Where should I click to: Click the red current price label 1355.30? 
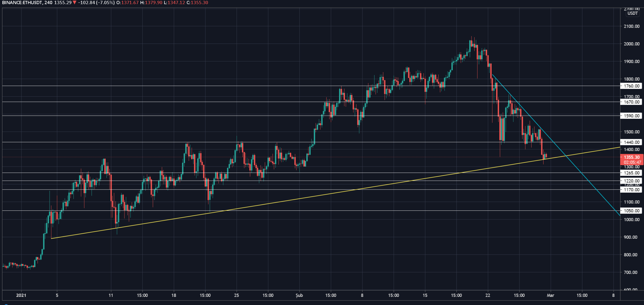pos(631,157)
